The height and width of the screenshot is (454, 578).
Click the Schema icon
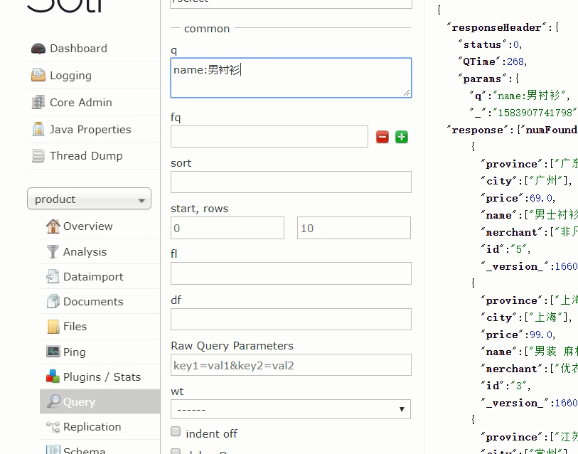pyautogui.click(x=53, y=450)
